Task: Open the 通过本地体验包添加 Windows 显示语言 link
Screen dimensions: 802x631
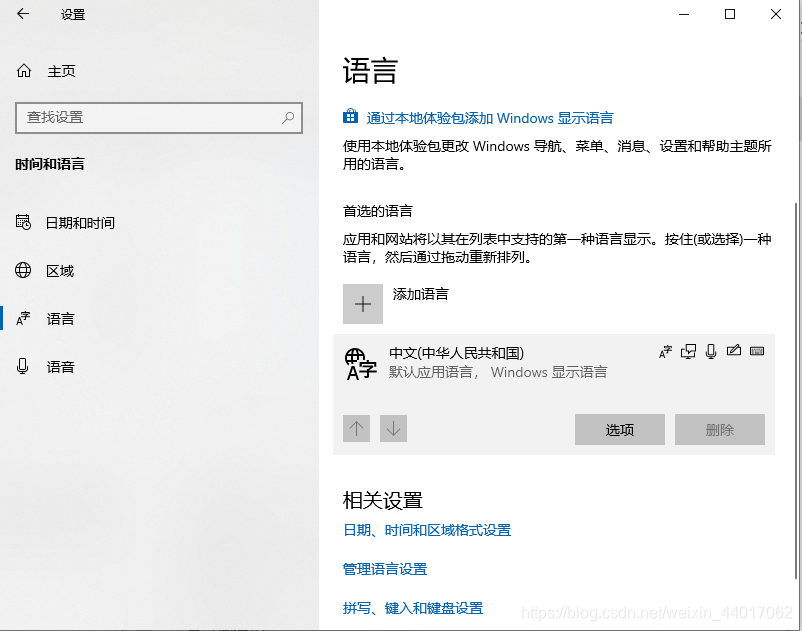Action: pyautogui.click(x=489, y=118)
